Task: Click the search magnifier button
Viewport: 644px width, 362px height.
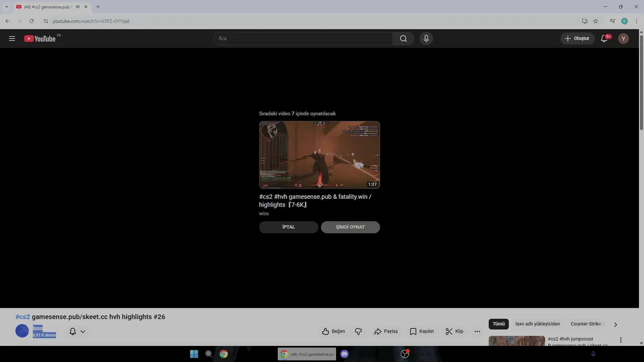Action: pyautogui.click(x=404, y=39)
